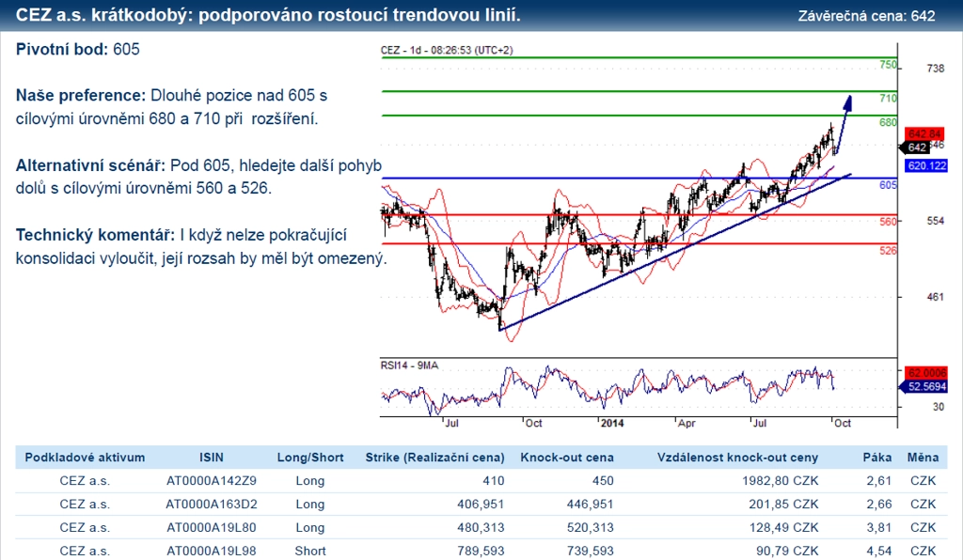Image resolution: width=963 pixels, height=560 pixels.
Task: Click the strike price 480,313
Action: pyautogui.click(x=481, y=527)
